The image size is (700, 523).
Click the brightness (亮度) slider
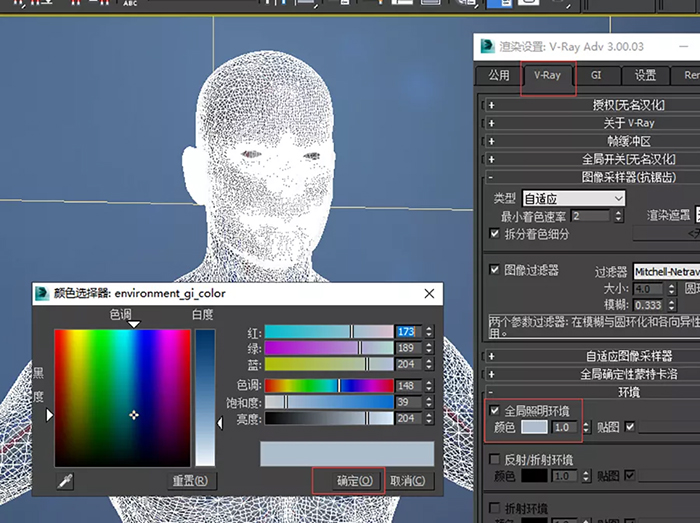coord(329,418)
